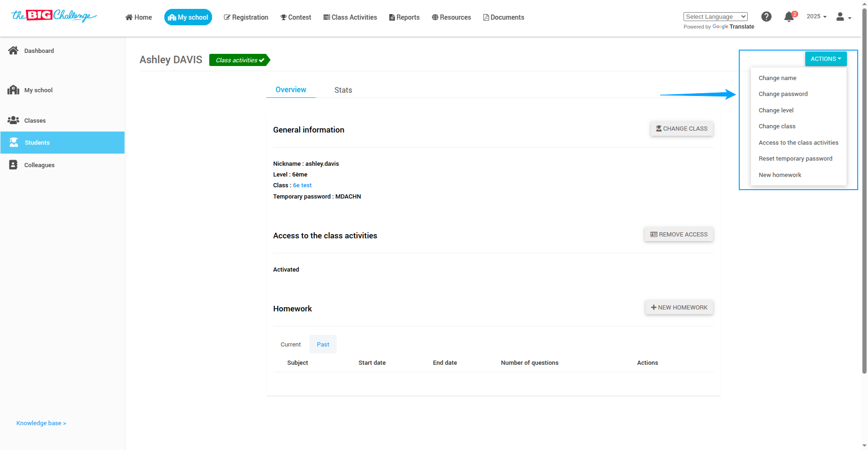Collapse the ACTIONS dropdown button
Viewport: 868px width, 450px height.
coord(826,59)
